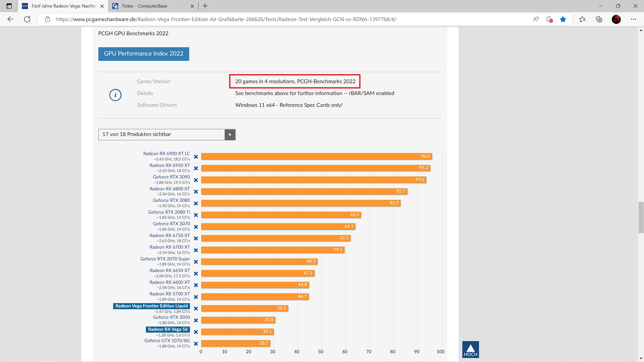Remove Geforce RTX 3090 using its X toggle
644x362 pixels.
196,180
